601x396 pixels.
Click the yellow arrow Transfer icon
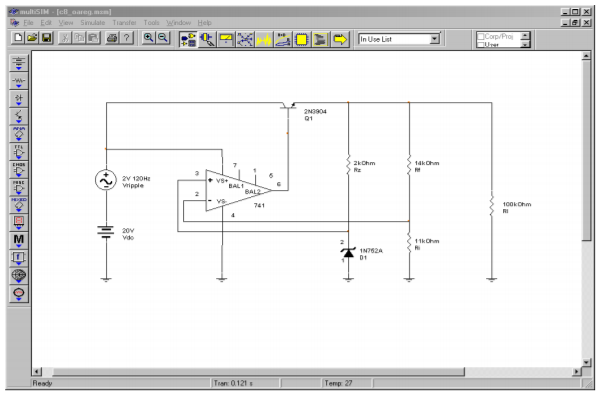(x=340, y=39)
